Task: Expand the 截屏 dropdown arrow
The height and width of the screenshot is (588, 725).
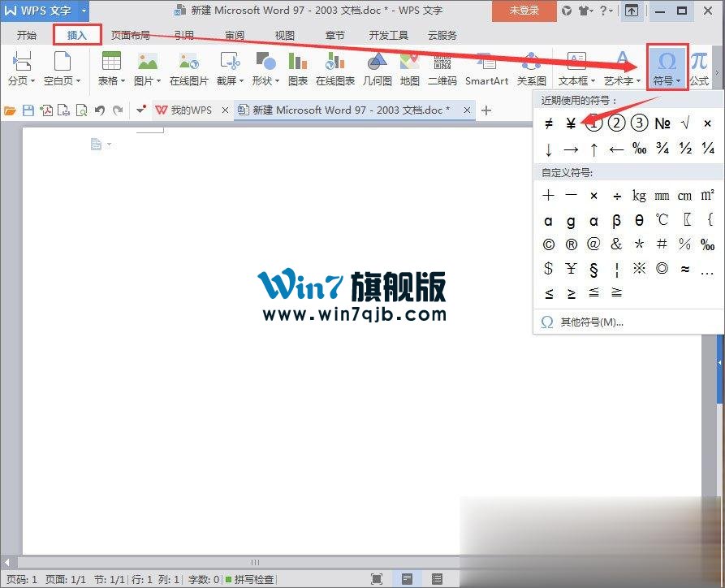Action: tap(241, 81)
